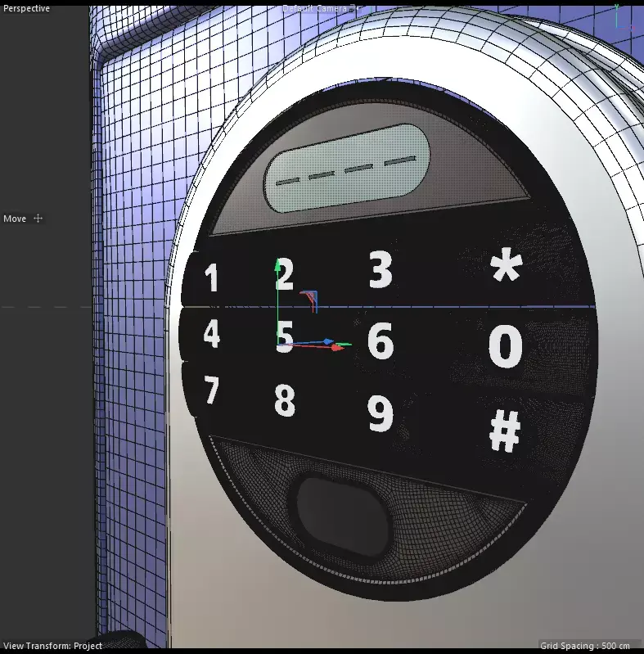
Task: Click the world axis indicator in viewport corner
Action: (624, 17)
